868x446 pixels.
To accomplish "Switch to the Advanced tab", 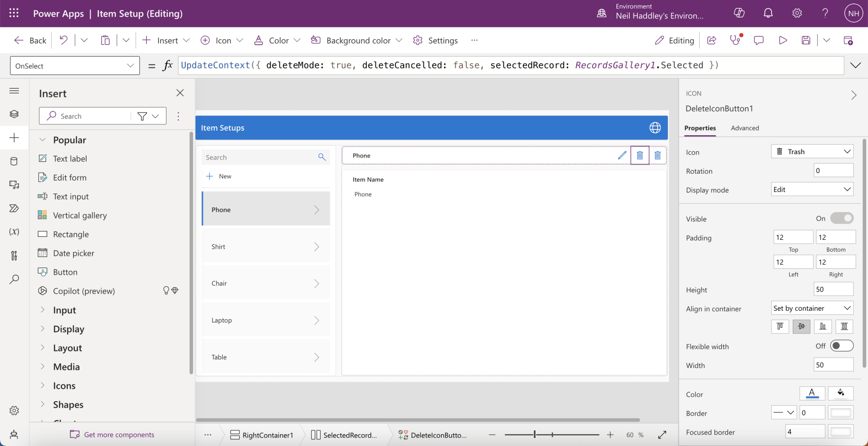I will pyautogui.click(x=745, y=128).
